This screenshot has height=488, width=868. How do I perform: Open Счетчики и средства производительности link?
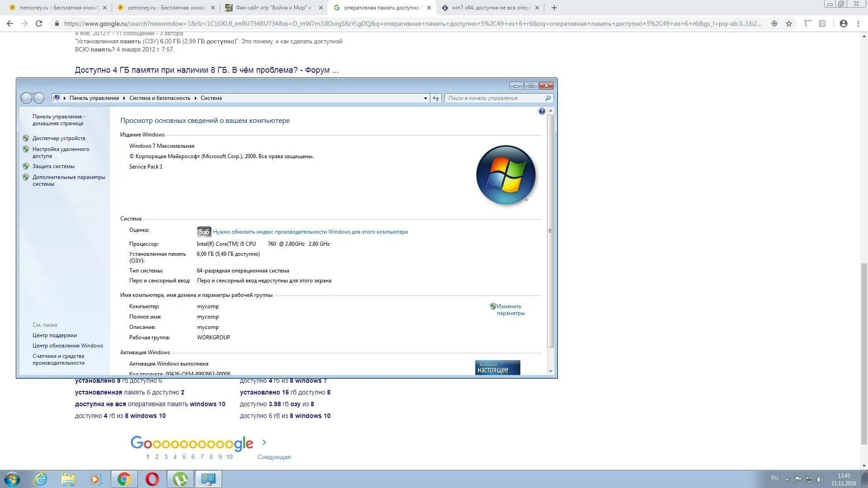tap(58, 359)
